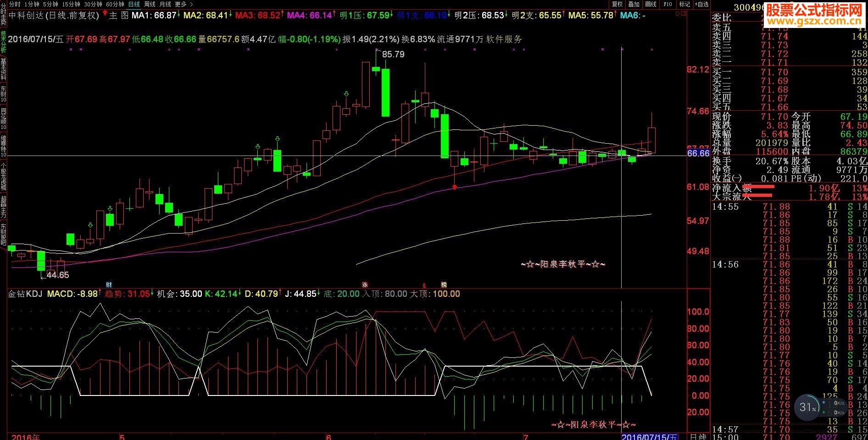The image size is (868, 440).
Task: Click the 买一 bid price 71.70
Action: pyautogui.click(x=774, y=72)
